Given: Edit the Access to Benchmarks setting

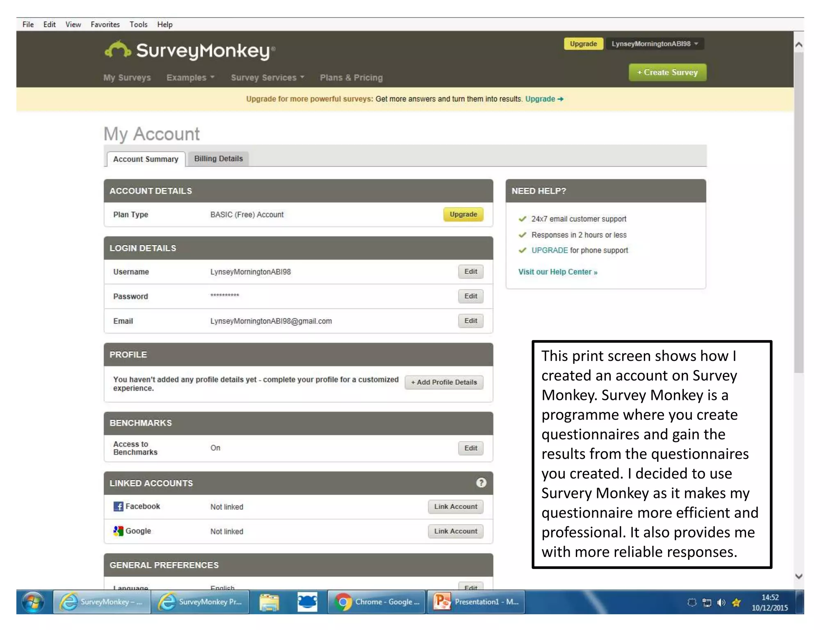Looking at the screenshot, I should pos(470,448).
